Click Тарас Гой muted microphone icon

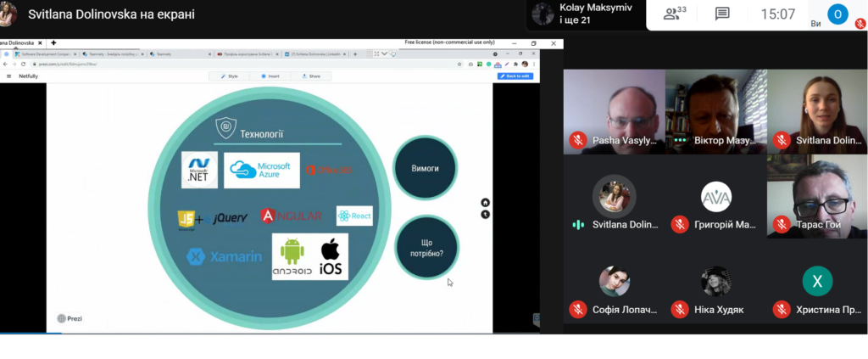[x=782, y=224]
